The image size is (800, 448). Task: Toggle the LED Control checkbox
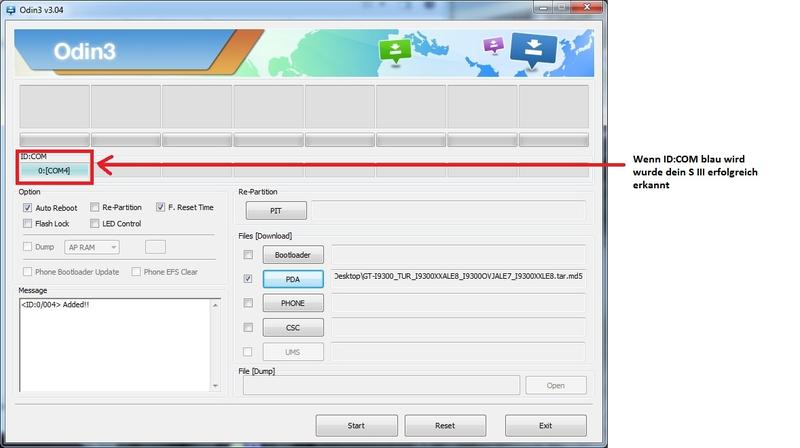95,223
